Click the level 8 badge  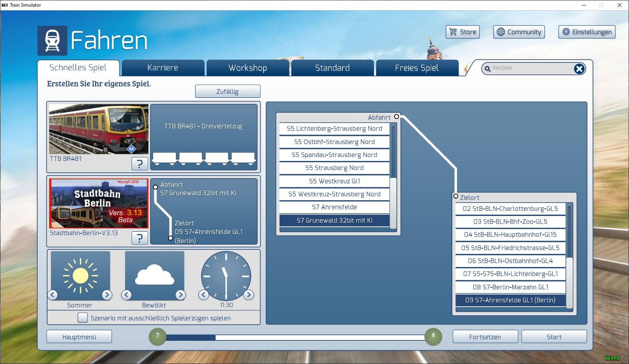(433, 337)
